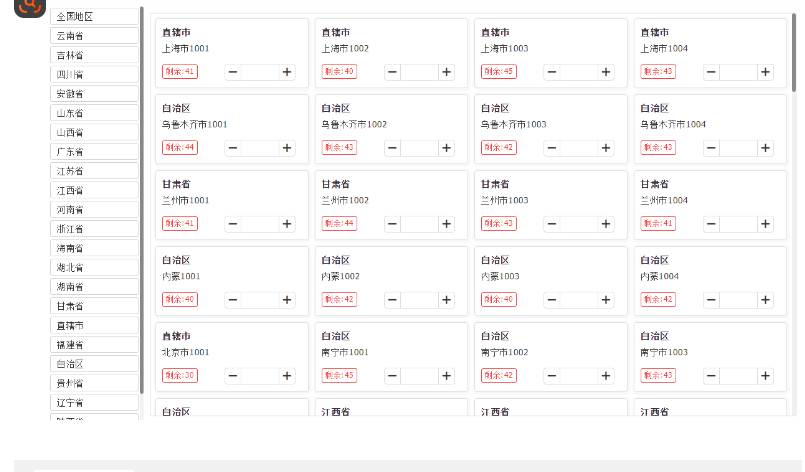
Task: Click the quantity input for 兰州市1002
Action: coord(420,224)
